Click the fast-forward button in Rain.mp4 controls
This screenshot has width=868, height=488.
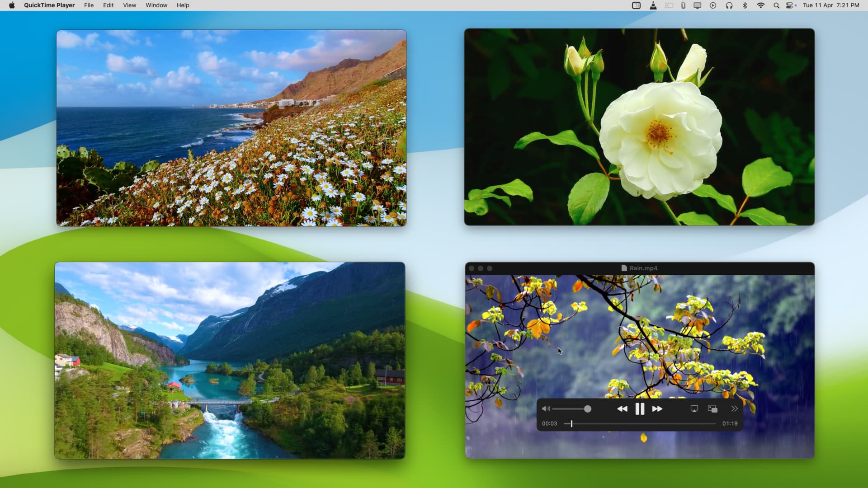coord(657,409)
